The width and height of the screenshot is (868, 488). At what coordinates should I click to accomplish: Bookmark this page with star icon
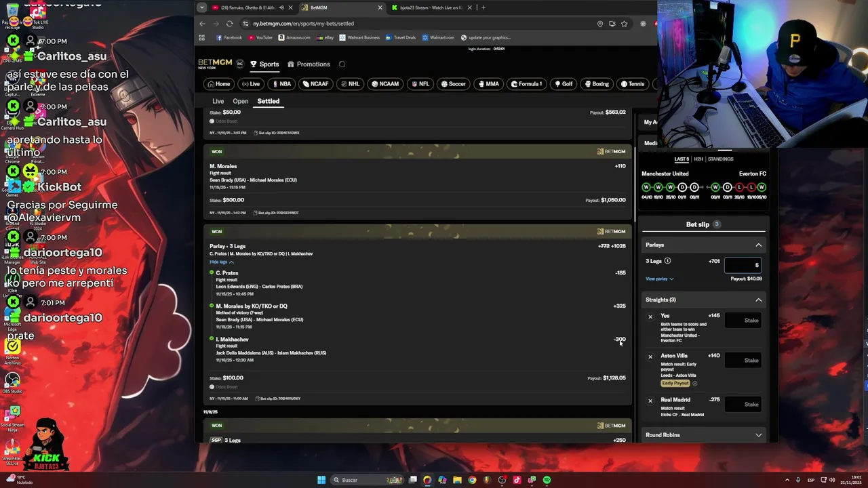tap(624, 24)
